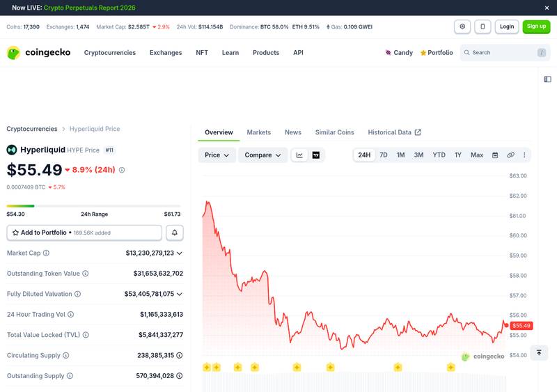The image size is (557, 392).
Task: Click Circulating Supply label info icon
Action: pyautogui.click(x=65, y=355)
